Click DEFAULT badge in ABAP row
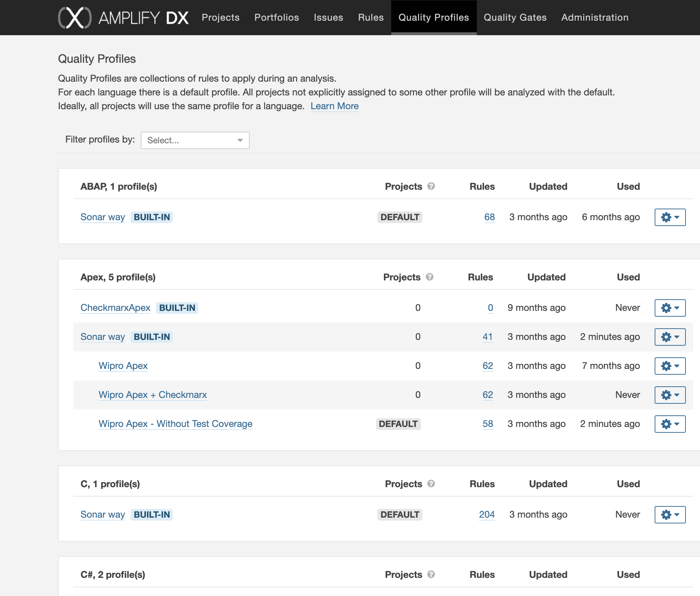This screenshot has height=596, width=700. pos(400,217)
